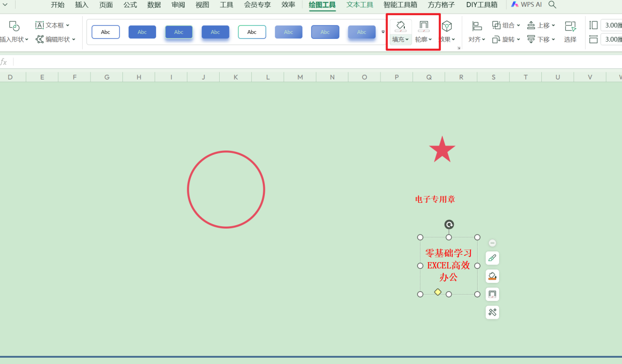
Task: Expand the 旋转 rotate dropdown arrow
Action: [x=518, y=40]
